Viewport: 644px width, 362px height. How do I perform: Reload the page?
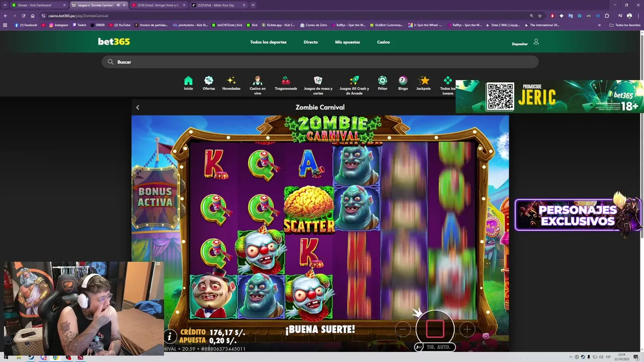coord(23,16)
